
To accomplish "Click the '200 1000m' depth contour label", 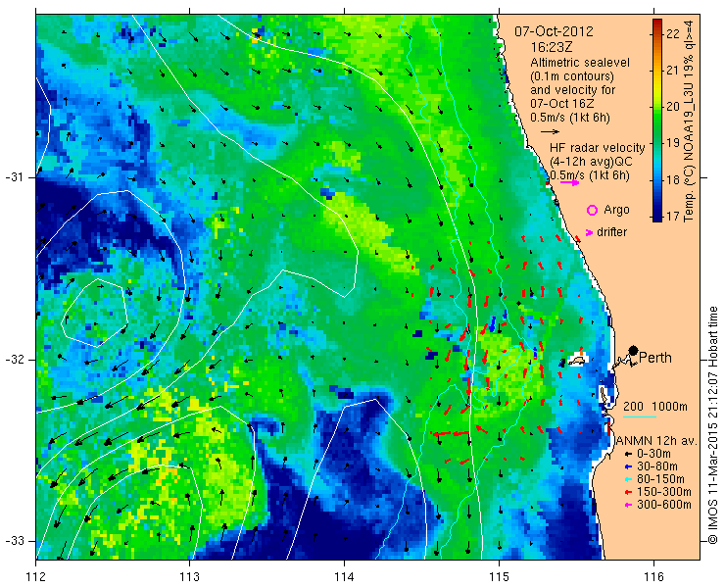I will tap(655, 407).
